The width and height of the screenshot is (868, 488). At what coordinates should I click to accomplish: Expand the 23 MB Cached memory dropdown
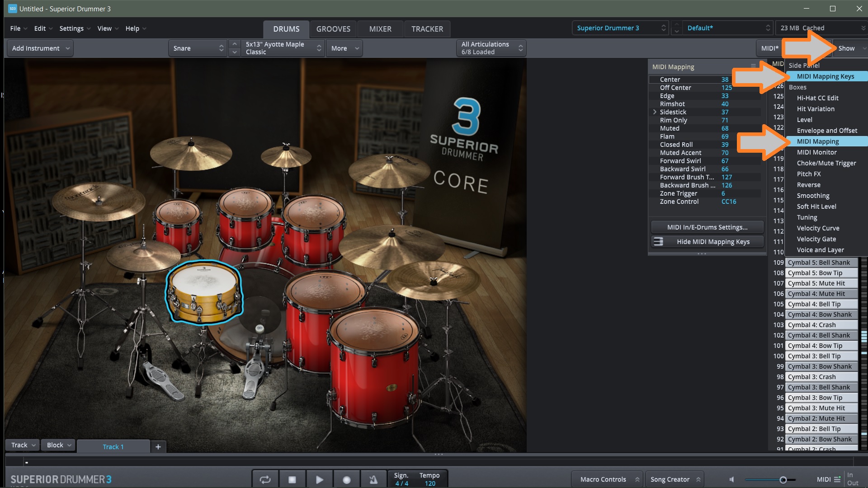[821, 28]
